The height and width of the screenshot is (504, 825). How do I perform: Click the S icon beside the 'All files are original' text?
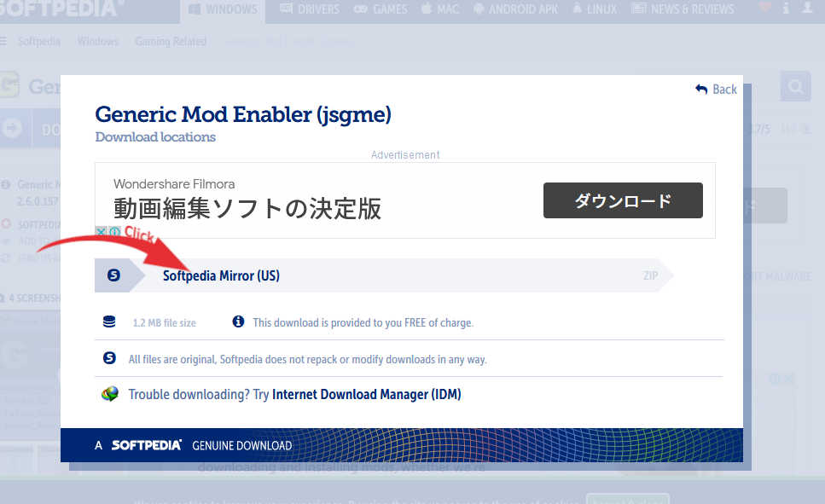tap(109, 358)
